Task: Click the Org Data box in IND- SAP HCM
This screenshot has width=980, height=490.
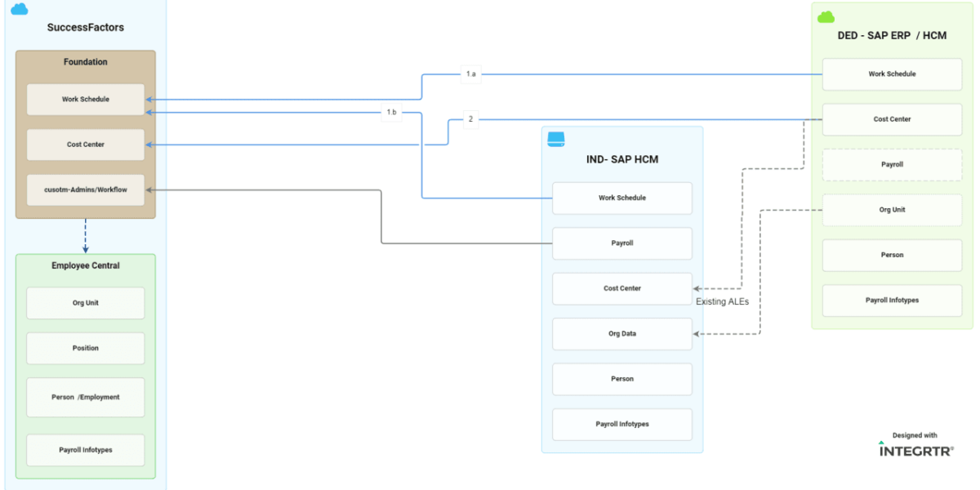Action: pyautogui.click(x=622, y=334)
